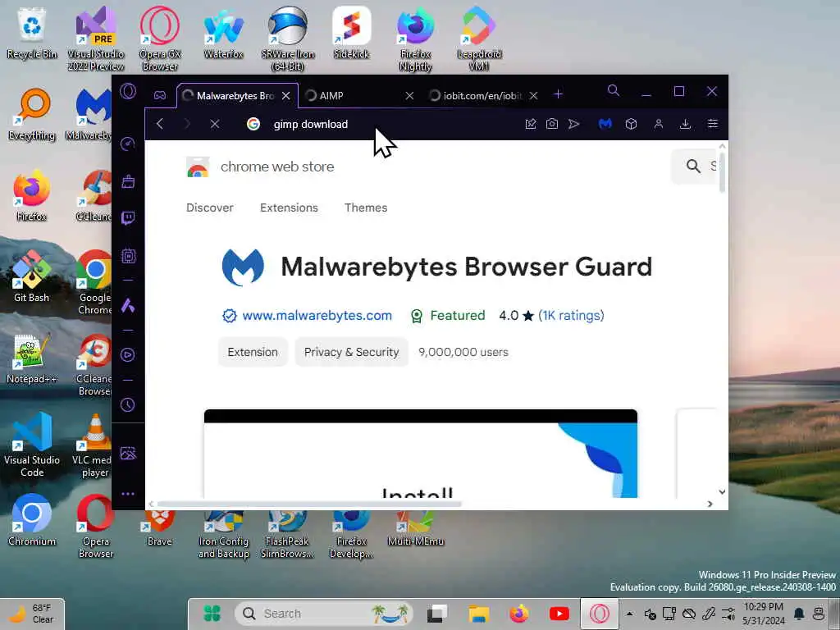
Task: Open Twitch in the sidebar
Action: [x=128, y=218]
